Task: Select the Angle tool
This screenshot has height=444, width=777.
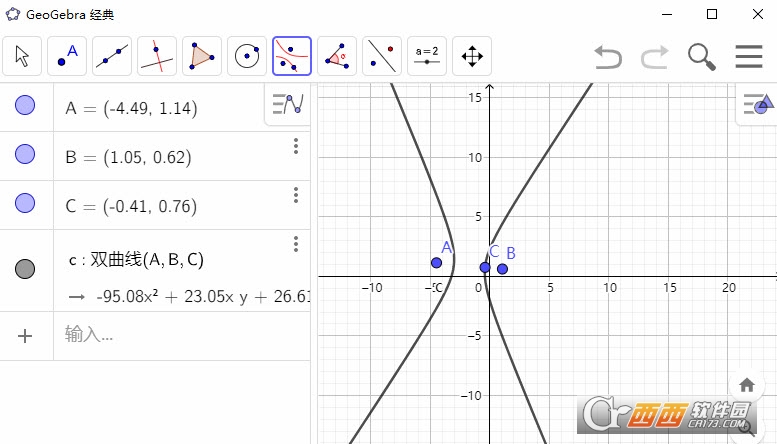Action: (337, 56)
